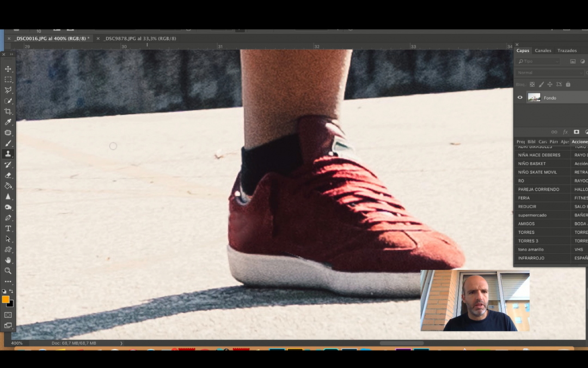Select the Move tool

click(8, 69)
